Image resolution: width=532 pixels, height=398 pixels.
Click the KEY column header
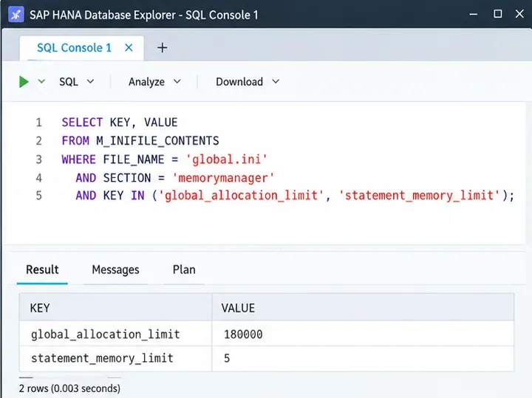point(116,308)
